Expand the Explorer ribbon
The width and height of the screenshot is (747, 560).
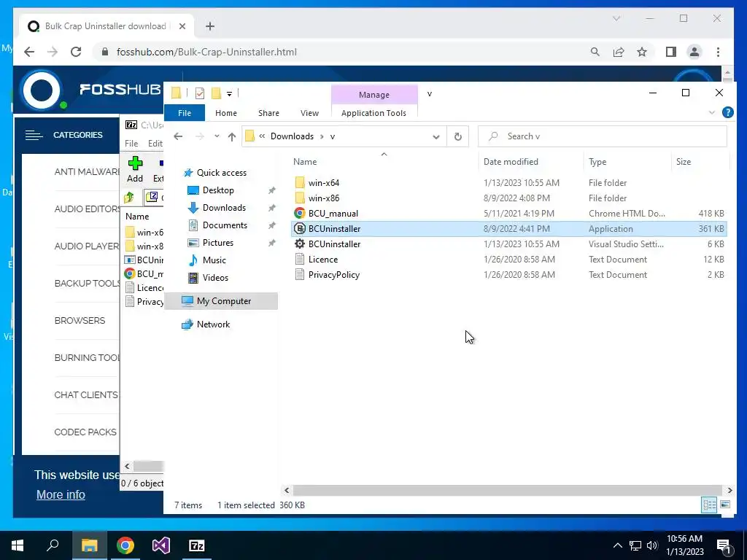pyautogui.click(x=712, y=112)
